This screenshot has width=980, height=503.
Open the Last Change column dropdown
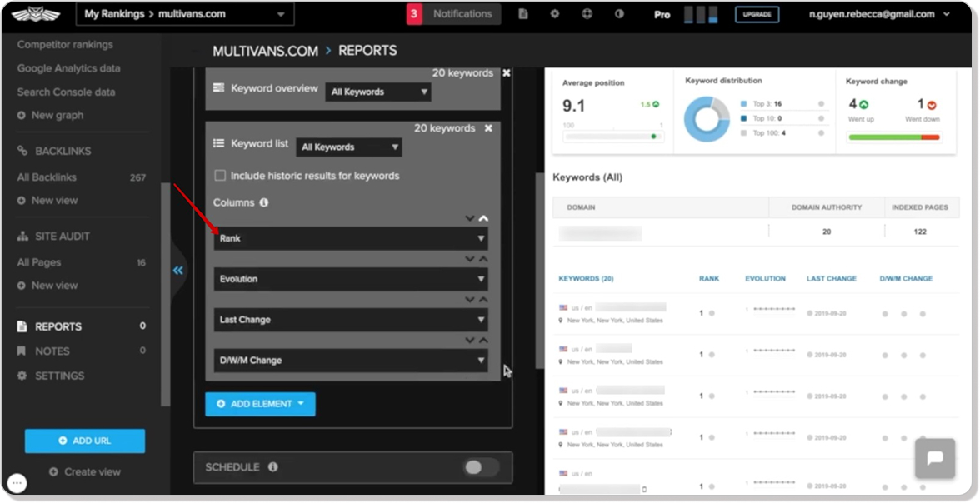(351, 319)
